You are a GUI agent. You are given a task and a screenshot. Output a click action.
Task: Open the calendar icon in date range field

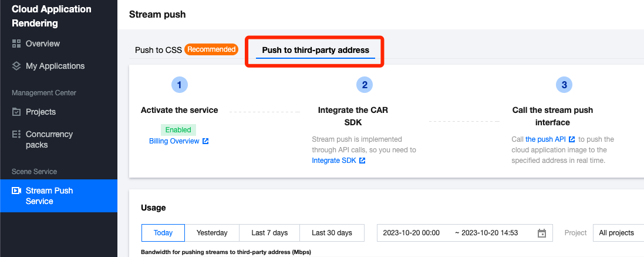coord(542,233)
